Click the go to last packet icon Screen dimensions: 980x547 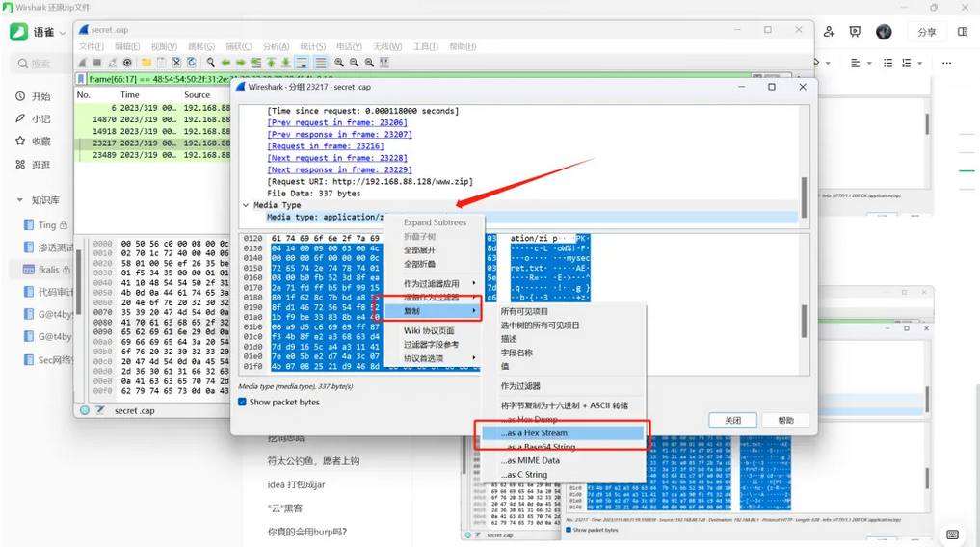(x=286, y=63)
